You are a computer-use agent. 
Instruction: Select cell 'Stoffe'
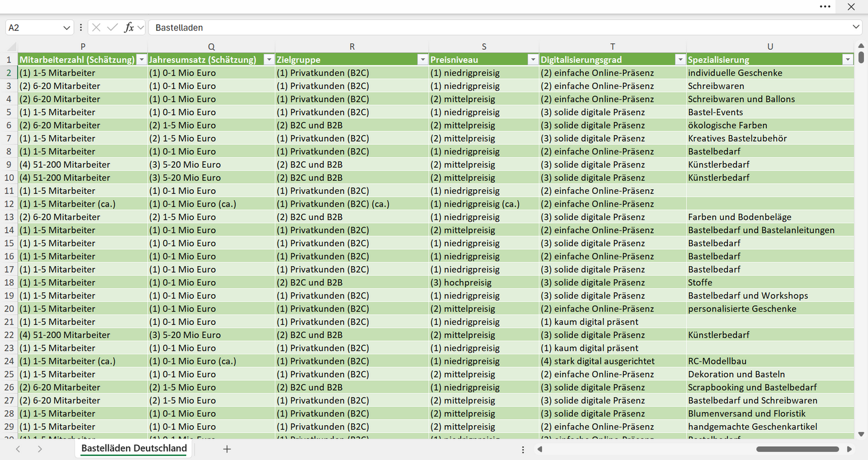coord(770,282)
